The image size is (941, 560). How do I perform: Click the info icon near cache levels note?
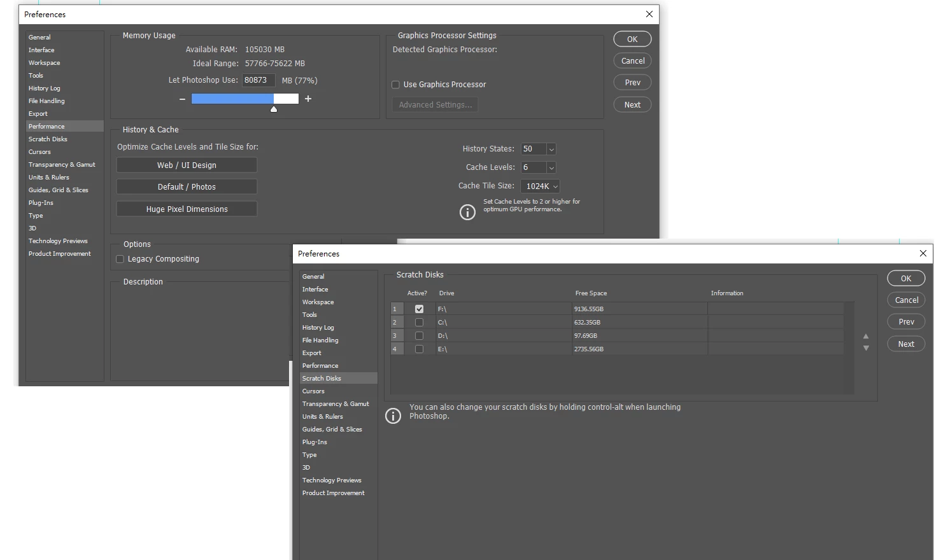467,213
